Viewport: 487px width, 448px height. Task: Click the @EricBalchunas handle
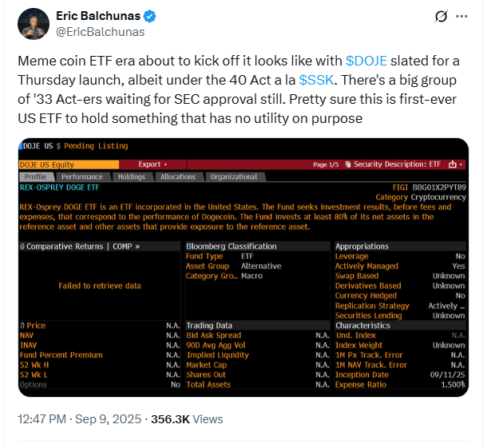[x=101, y=32]
